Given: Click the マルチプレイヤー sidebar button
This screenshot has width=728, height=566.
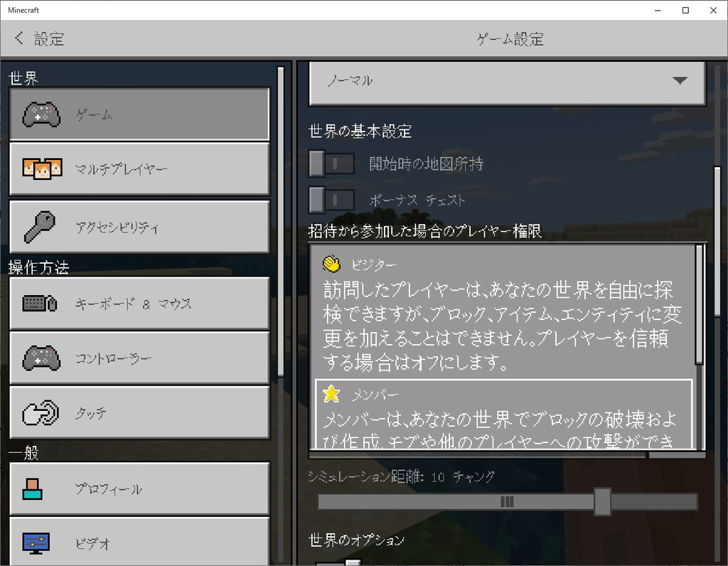Looking at the screenshot, I should tap(139, 169).
